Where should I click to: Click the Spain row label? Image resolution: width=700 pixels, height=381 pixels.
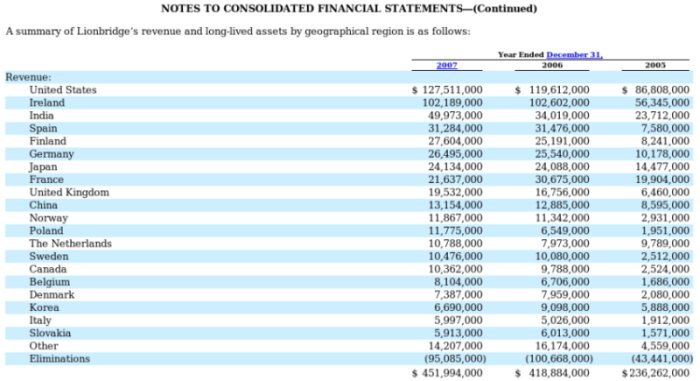click(43, 128)
